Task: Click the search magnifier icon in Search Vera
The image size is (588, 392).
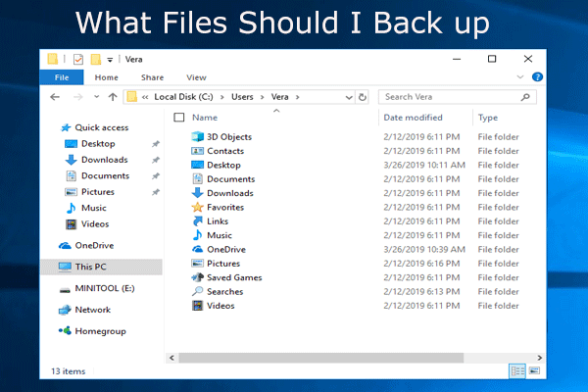Action: pyautogui.click(x=525, y=97)
